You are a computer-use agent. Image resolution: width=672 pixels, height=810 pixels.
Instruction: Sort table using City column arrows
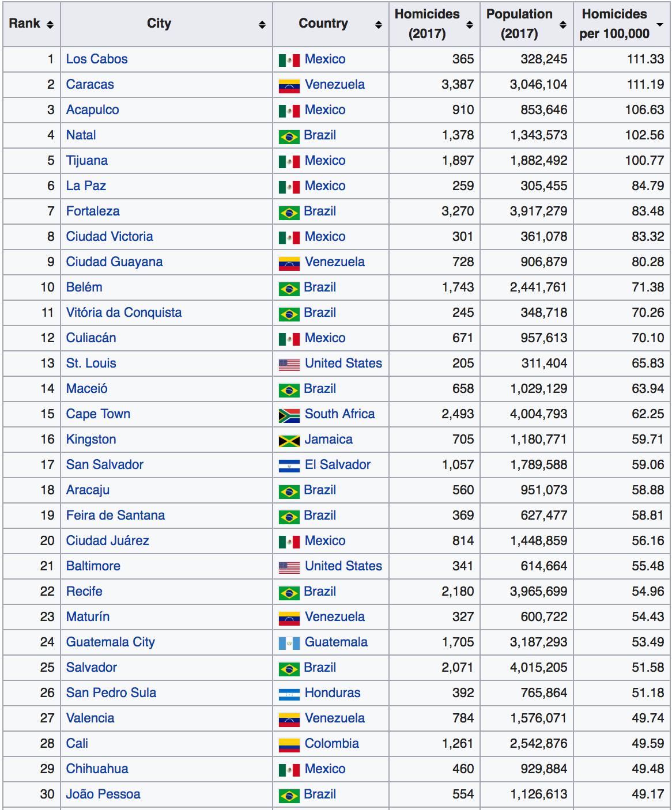(x=262, y=24)
